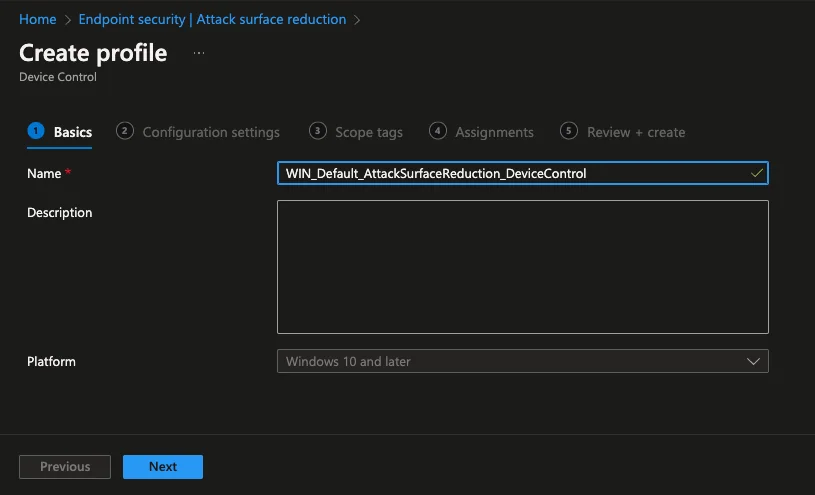Screen dimensions: 815x495
Task: Open the ellipsis menu beside Create profile
Action: coord(199,53)
